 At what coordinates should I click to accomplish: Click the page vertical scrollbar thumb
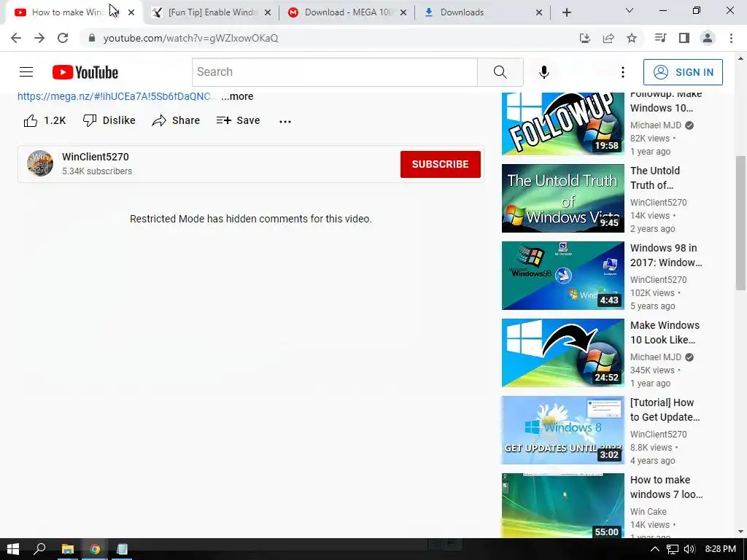741,222
